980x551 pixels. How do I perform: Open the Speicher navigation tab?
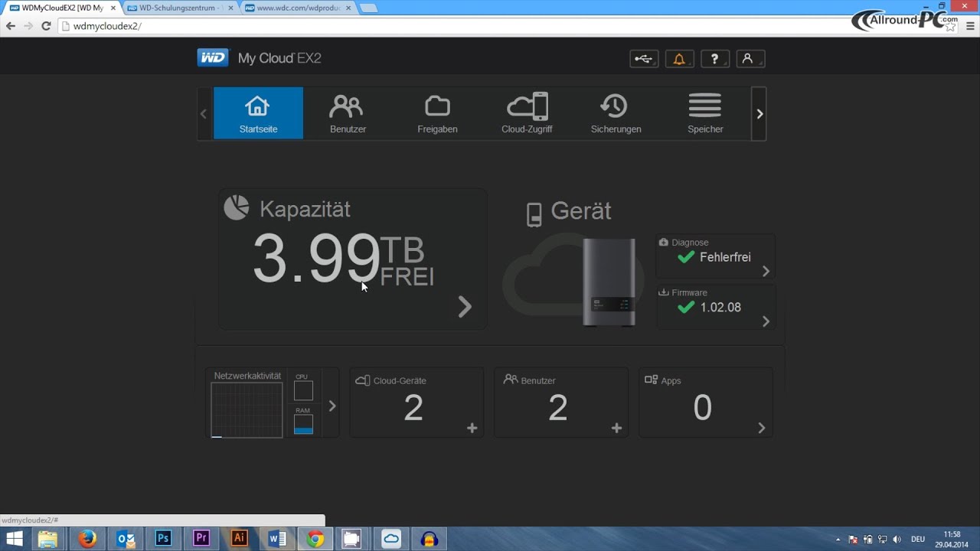705,113
